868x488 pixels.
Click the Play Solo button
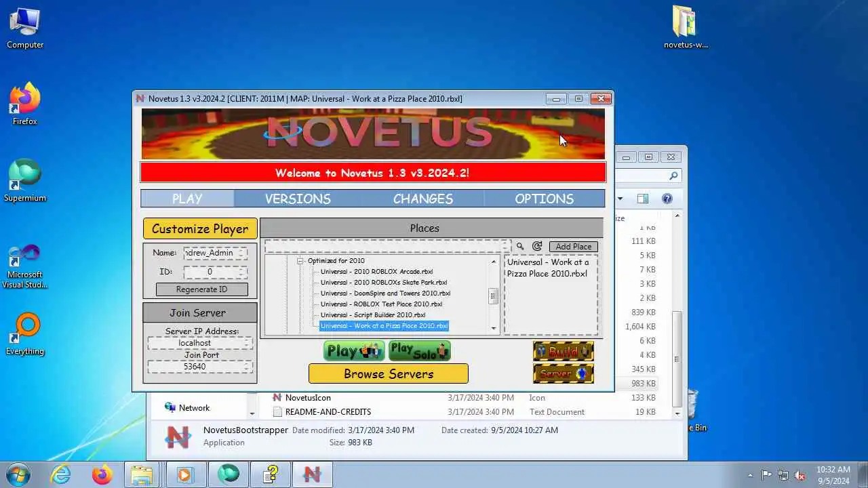click(x=419, y=351)
